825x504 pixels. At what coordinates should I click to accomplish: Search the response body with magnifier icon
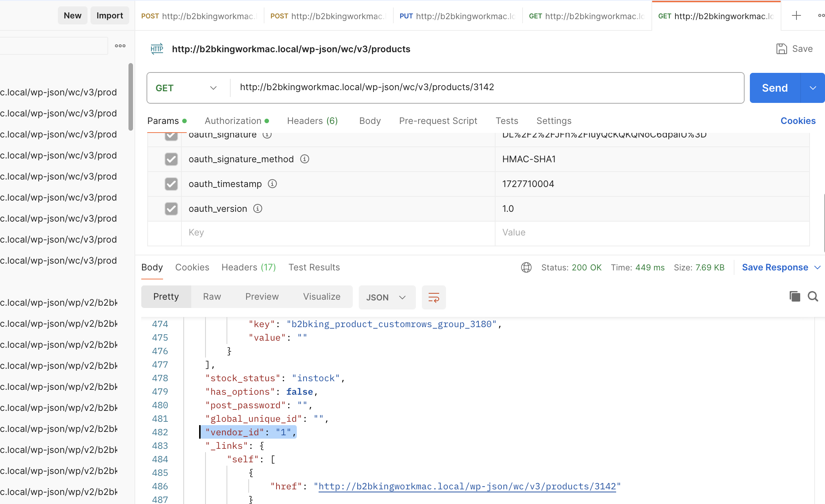813,296
